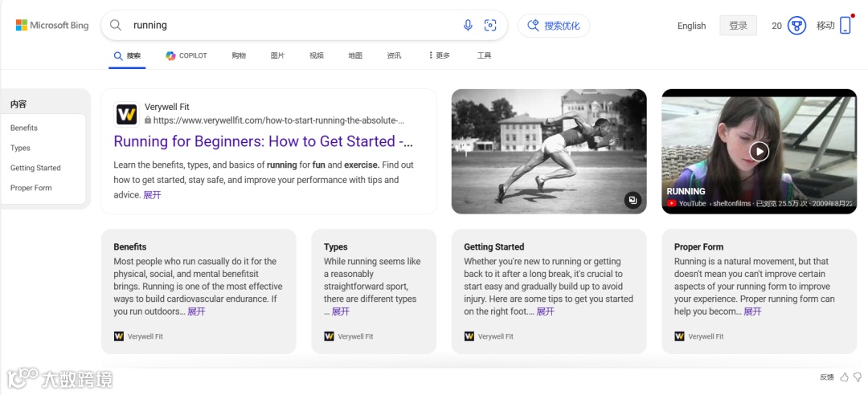The width and height of the screenshot is (868, 395).
Task: Play the RUNNING YouTube video
Action: pyautogui.click(x=759, y=151)
